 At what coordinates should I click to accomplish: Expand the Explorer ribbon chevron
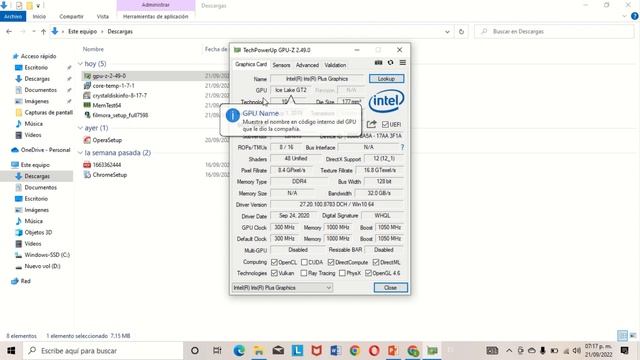tap(624, 16)
